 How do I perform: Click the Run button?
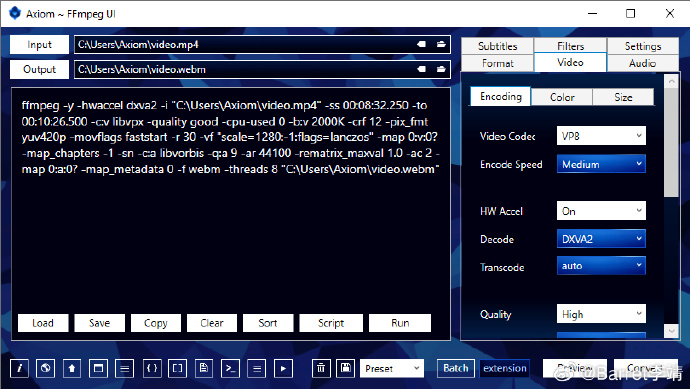click(x=400, y=323)
